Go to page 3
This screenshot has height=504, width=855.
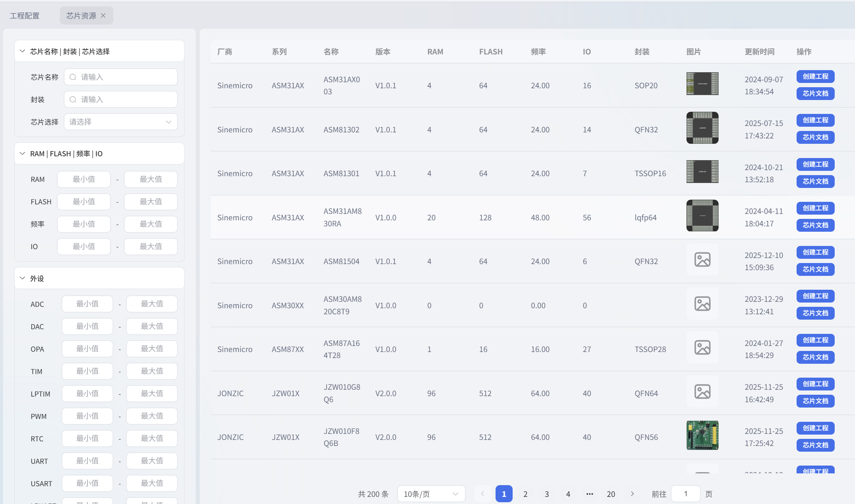click(547, 494)
